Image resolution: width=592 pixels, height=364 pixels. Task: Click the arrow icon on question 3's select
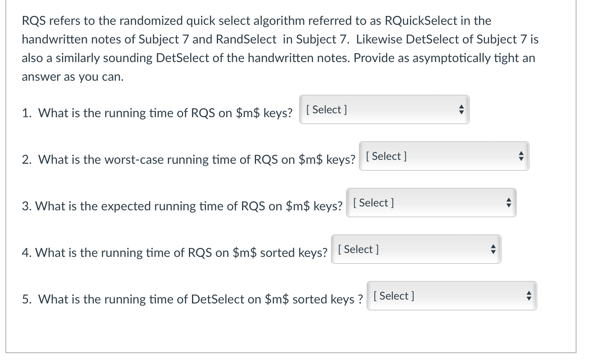click(508, 203)
